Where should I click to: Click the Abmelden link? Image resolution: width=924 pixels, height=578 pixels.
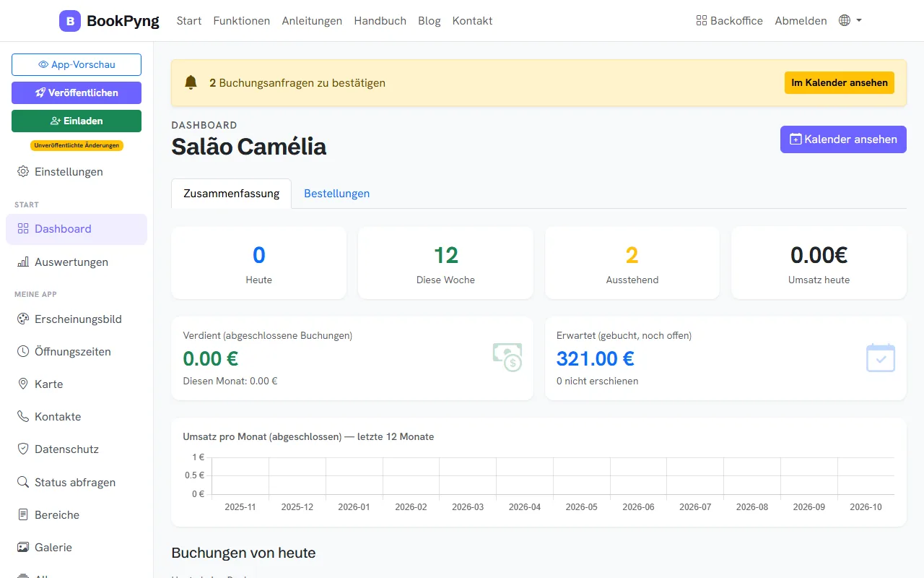click(x=801, y=21)
